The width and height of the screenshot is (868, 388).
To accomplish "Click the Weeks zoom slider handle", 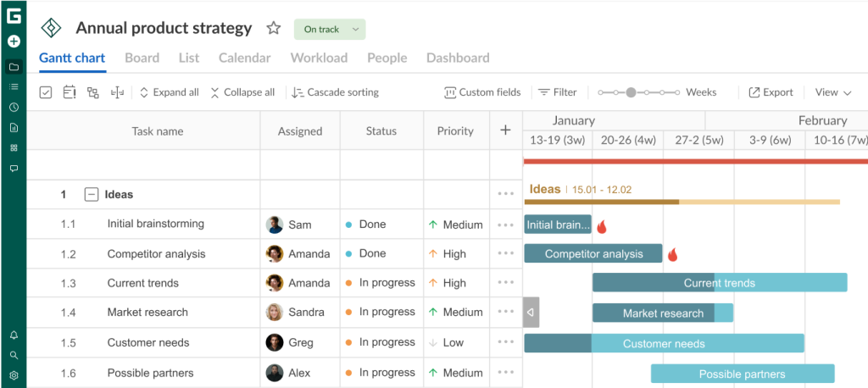I will click(631, 92).
